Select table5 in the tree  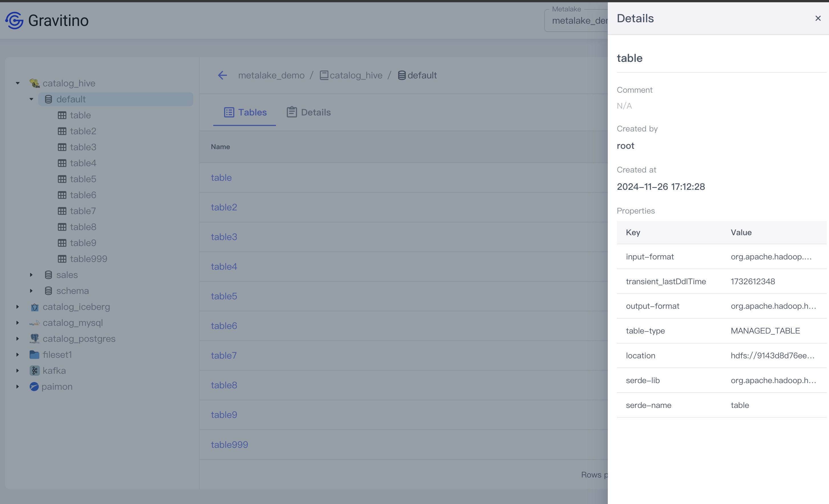click(83, 179)
